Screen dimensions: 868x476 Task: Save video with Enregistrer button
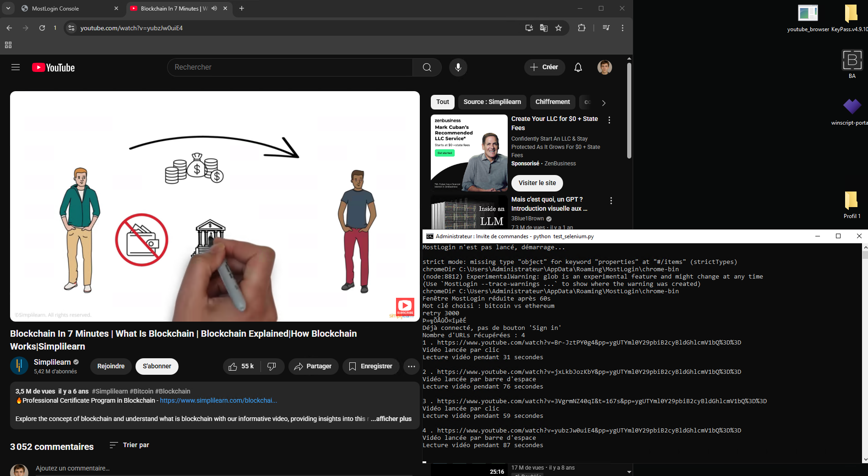371,367
